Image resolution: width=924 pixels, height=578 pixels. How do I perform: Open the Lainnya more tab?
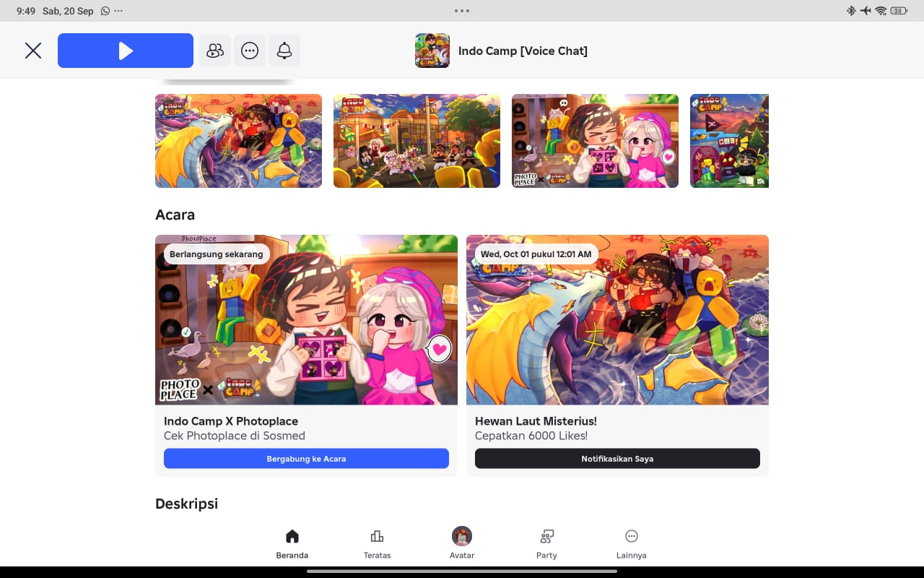632,545
